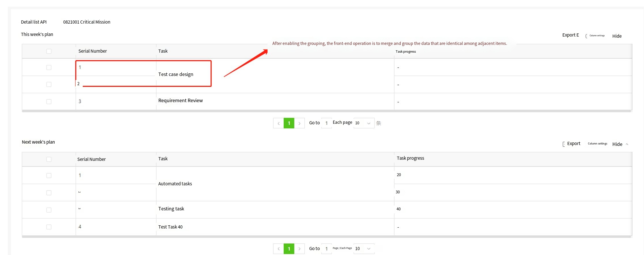Click the column settings icon in This week's plan
644x255 pixels.
click(x=586, y=36)
